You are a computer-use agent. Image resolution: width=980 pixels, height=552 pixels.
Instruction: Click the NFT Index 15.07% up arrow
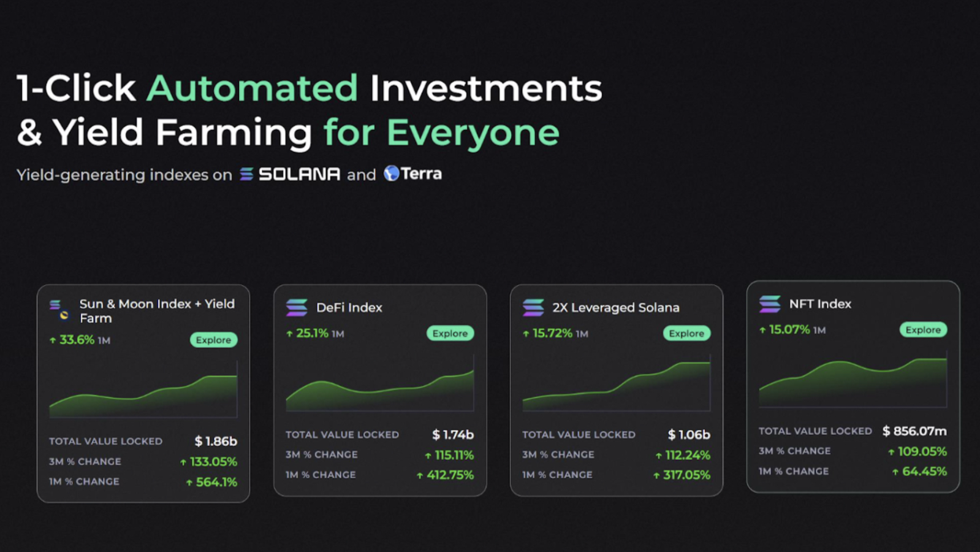point(762,330)
